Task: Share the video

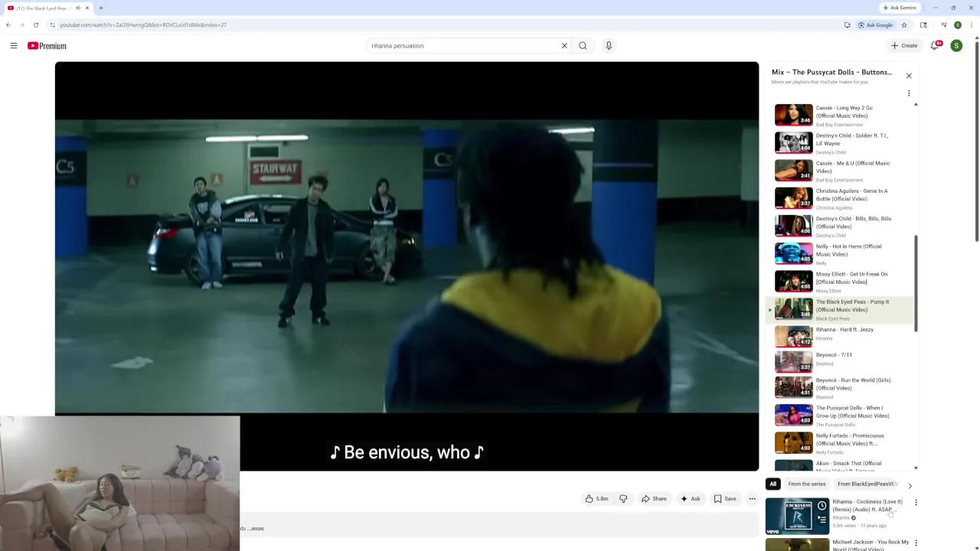Action: pos(653,499)
